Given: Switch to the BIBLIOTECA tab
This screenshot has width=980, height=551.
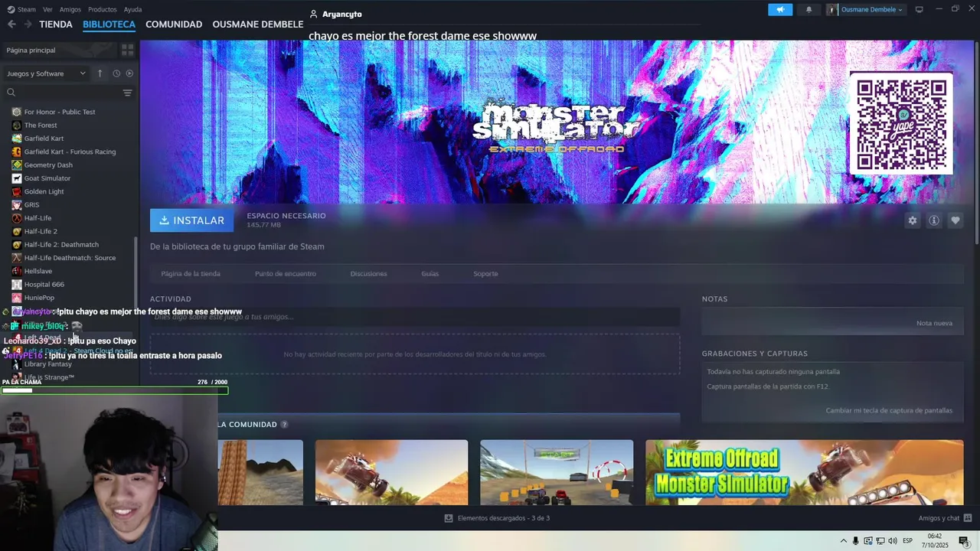Looking at the screenshot, I should tap(109, 24).
